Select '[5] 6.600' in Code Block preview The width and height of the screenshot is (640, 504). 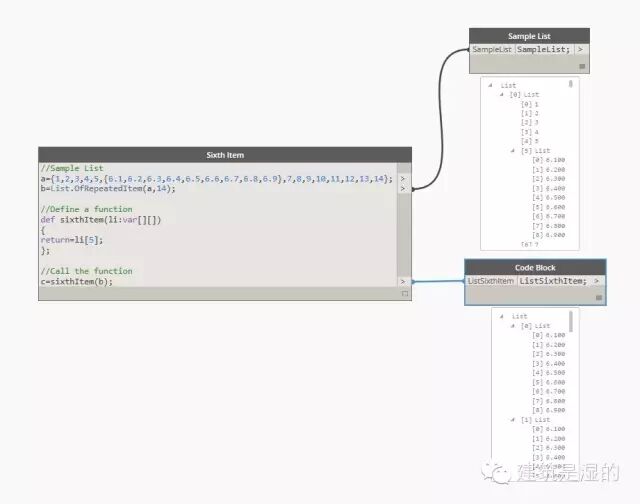[549, 382]
